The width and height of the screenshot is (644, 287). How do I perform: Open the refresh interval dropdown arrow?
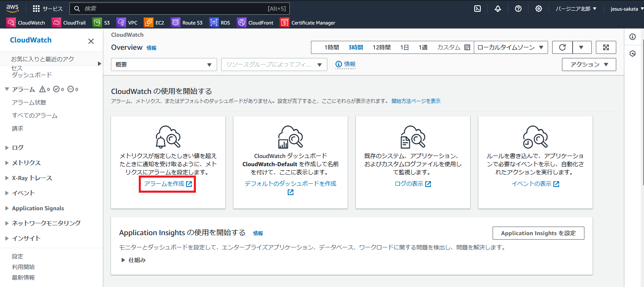click(581, 47)
